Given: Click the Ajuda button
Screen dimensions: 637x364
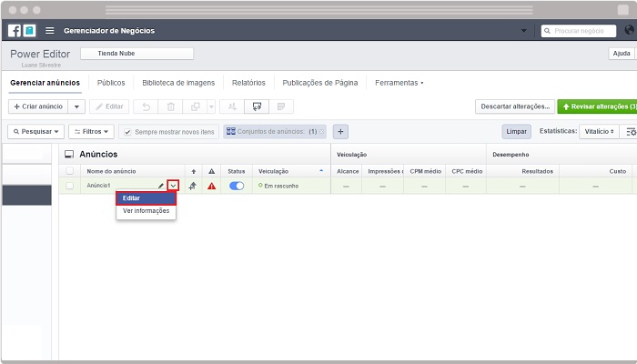Looking at the screenshot, I should pyautogui.click(x=622, y=54).
